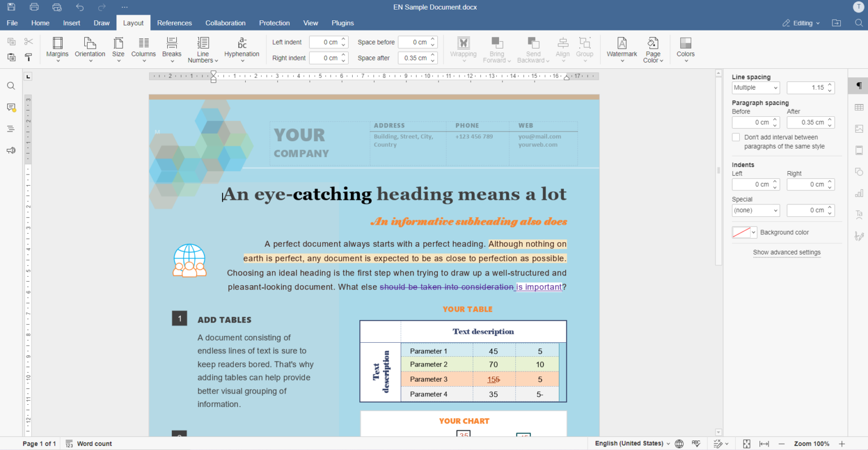This screenshot has height=450, width=868.
Task: Switch to the References tab
Action: point(175,23)
